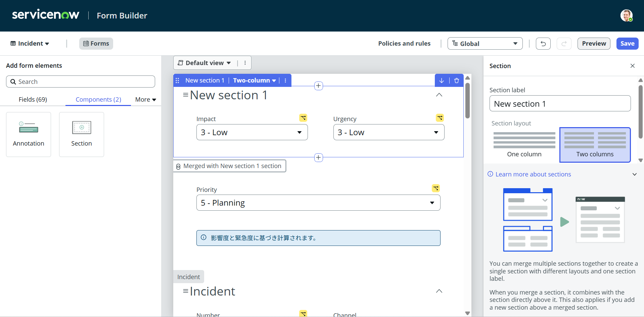Click drag handle dots on New section 1

point(178,81)
